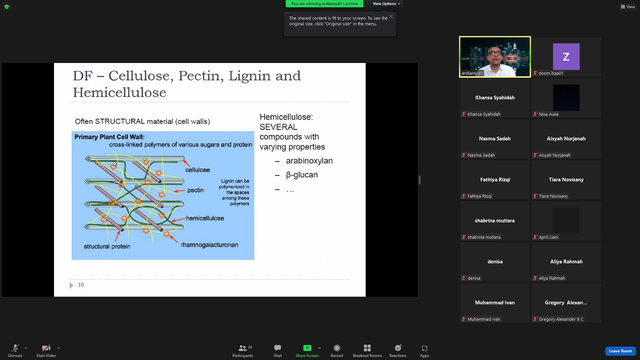Click the 'β-glucan' bullet on slide

coord(302,175)
